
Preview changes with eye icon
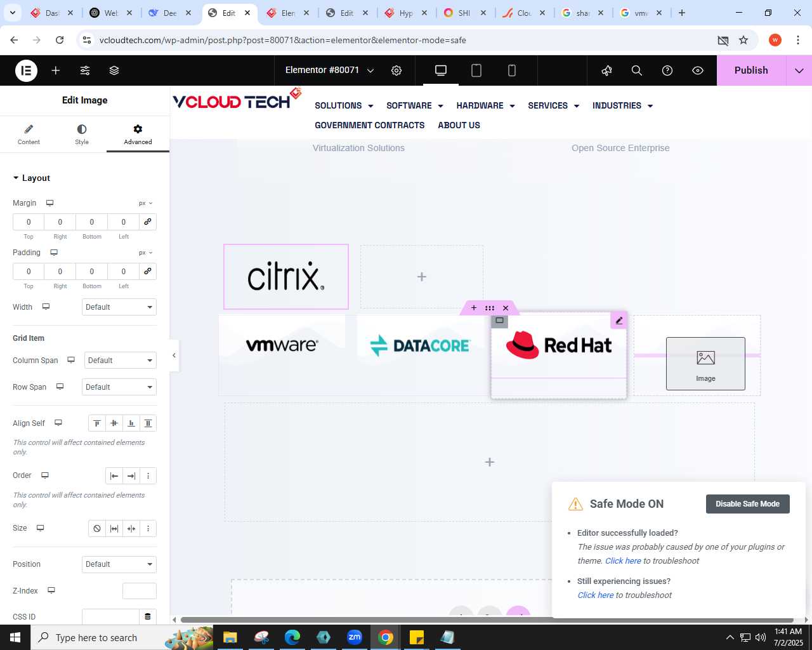pyautogui.click(x=698, y=70)
